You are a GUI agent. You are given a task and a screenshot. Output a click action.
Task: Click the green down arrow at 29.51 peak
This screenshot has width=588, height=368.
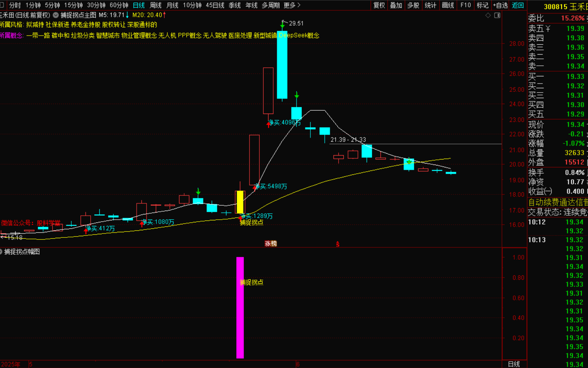point(282,25)
